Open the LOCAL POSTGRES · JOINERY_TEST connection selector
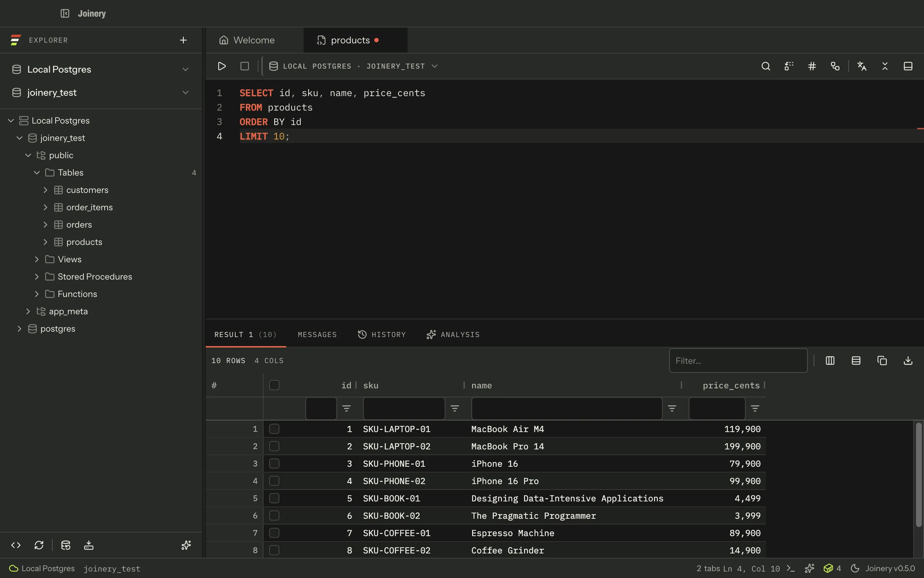Viewport: 924px width, 578px height. coord(353,66)
